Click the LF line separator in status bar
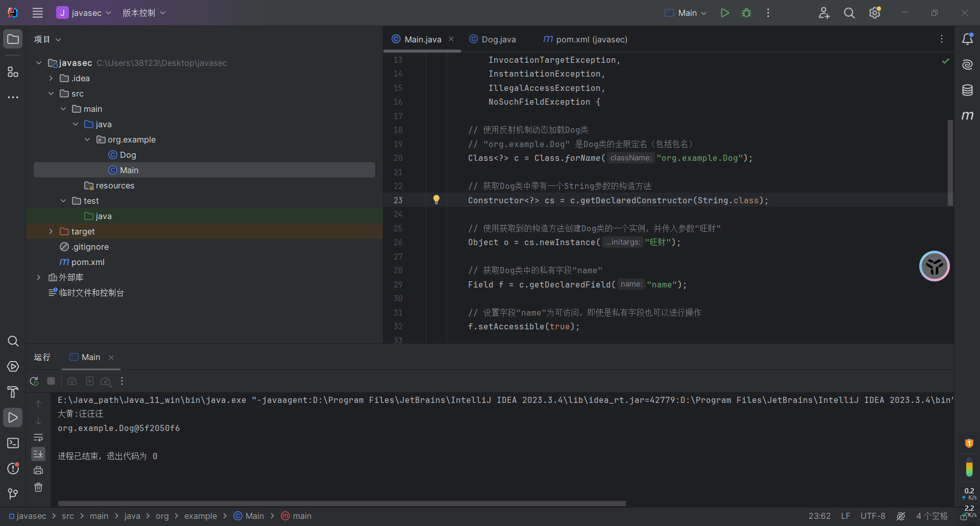Image resolution: width=980 pixels, height=526 pixels. [x=845, y=516]
